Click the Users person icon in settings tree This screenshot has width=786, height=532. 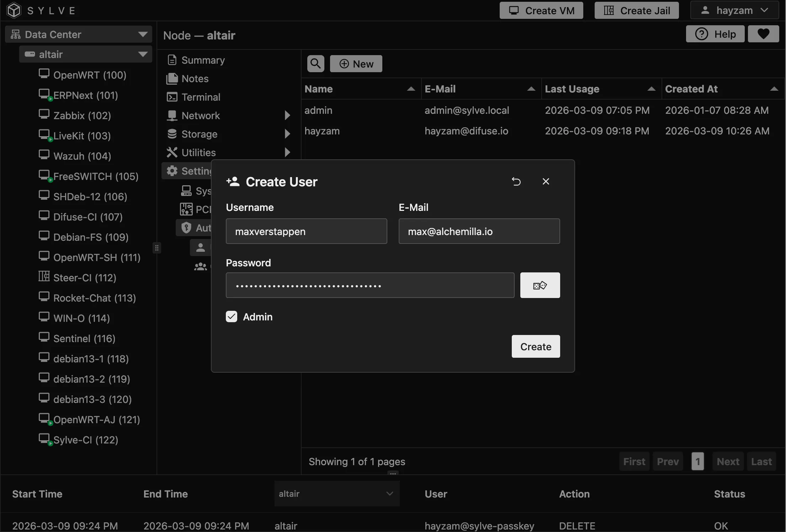click(x=201, y=248)
